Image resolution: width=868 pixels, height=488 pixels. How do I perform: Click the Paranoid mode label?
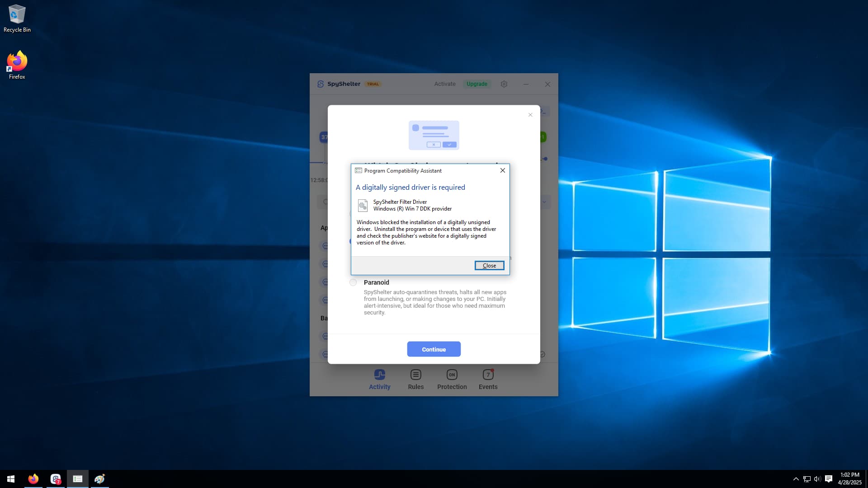pos(376,282)
